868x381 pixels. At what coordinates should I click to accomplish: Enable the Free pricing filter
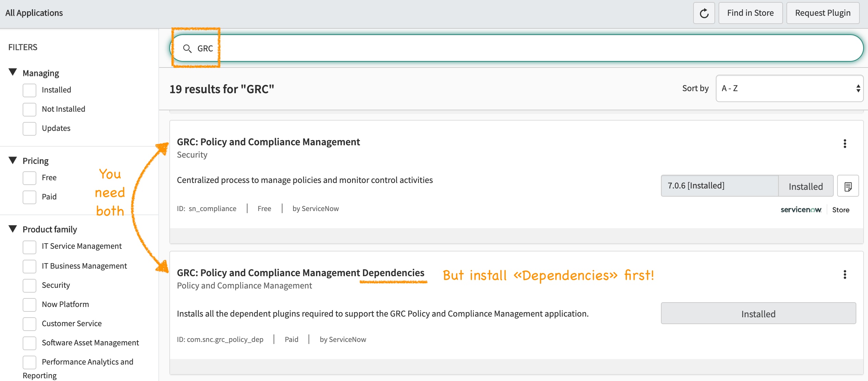(x=29, y=178)
